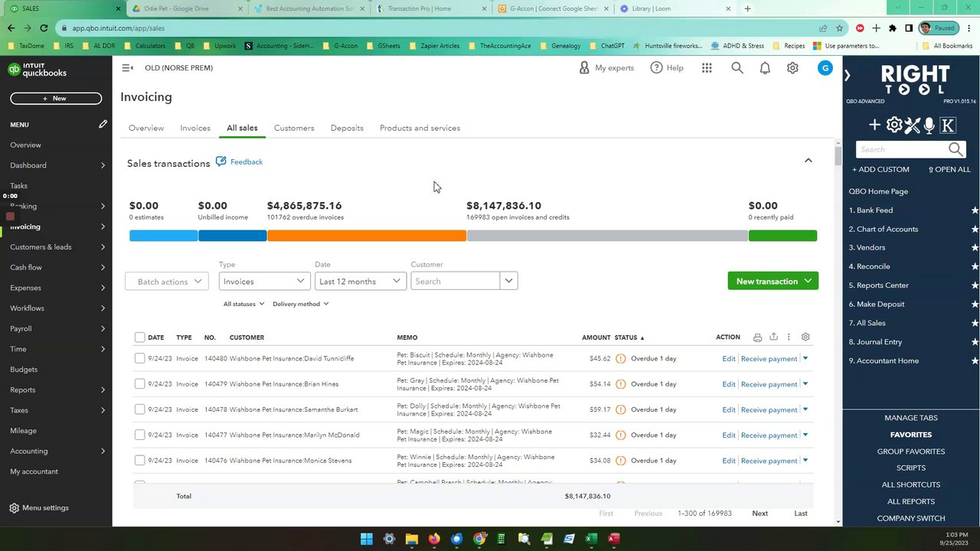Image resolution: width=980 pixels, height=551 pixels.
Task: Click the Feedback icon link
Action: pos(221,161)
